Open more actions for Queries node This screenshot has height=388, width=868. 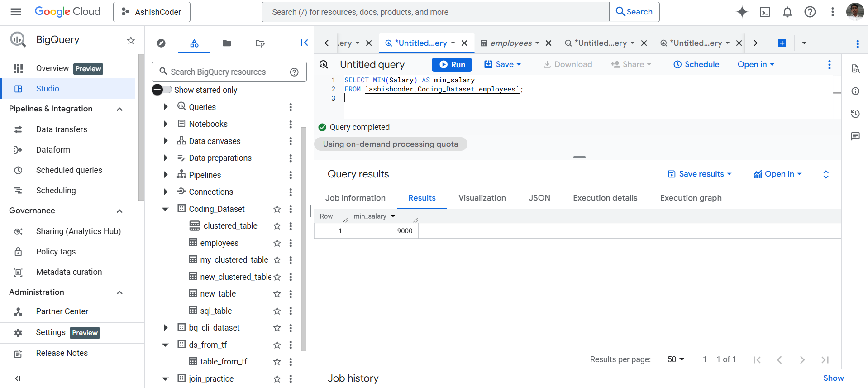pyautogui.click(x=291, y=107)
